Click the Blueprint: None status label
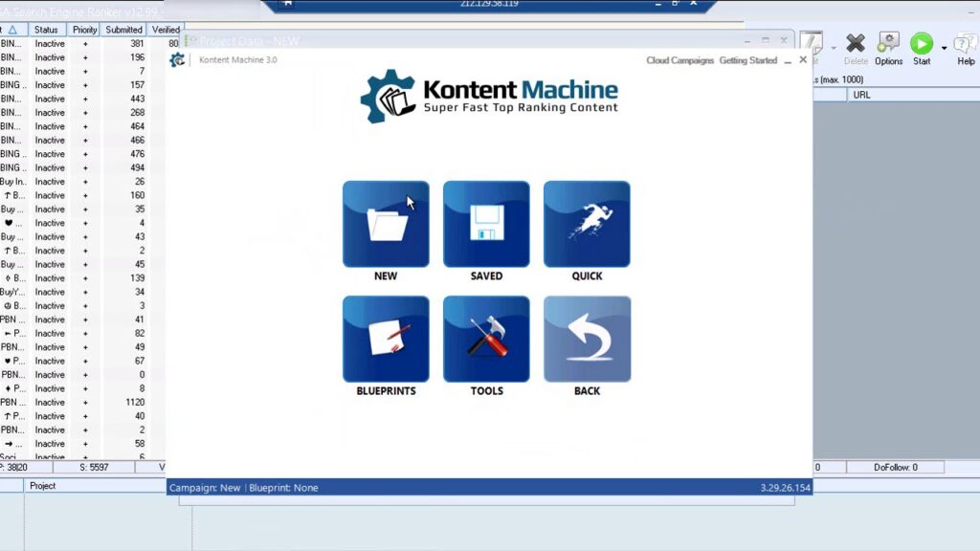Screen dimensions: 980x551 283,488
